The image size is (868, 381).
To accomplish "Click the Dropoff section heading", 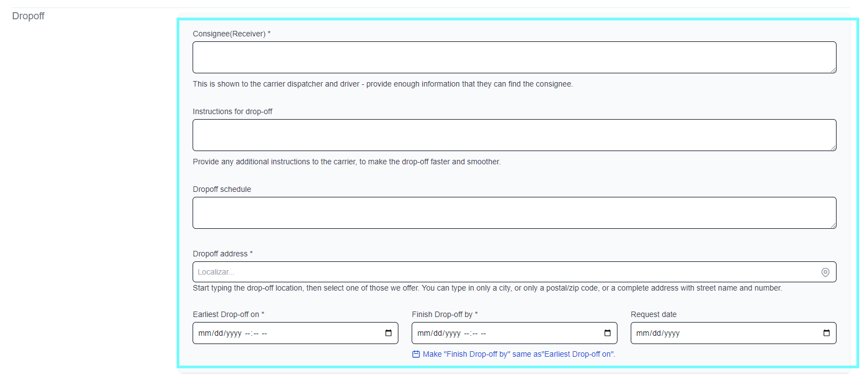I will (28, 16).
